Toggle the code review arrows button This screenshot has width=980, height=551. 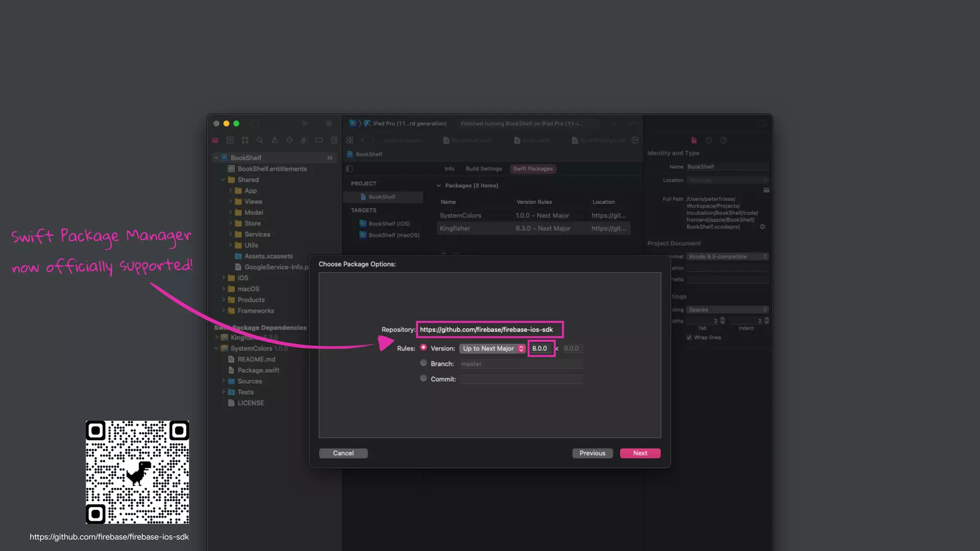(633, 123)
